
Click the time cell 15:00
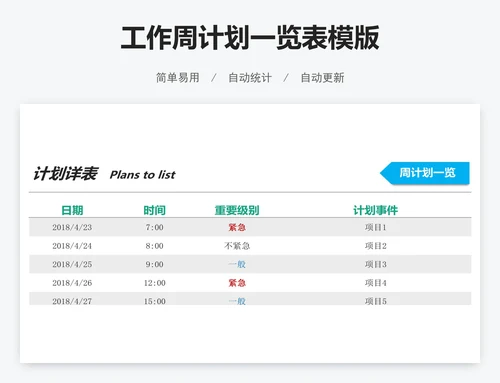(154, 301)
